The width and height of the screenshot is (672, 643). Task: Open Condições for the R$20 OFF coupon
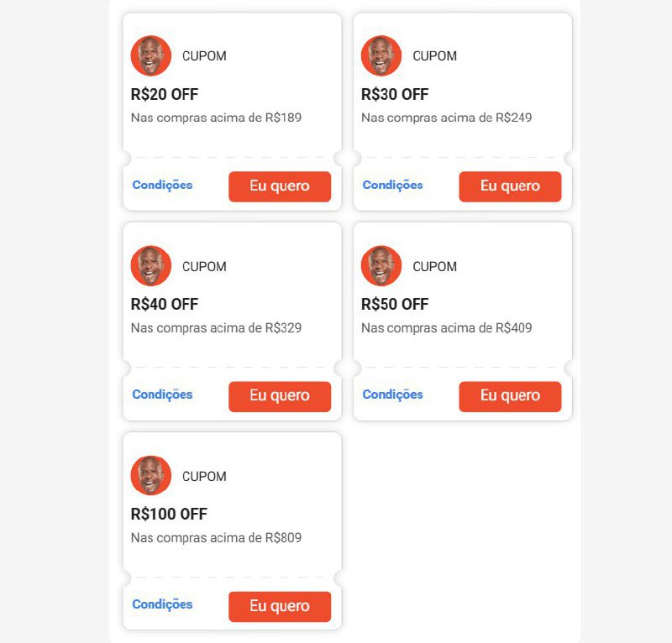(162, 186)
